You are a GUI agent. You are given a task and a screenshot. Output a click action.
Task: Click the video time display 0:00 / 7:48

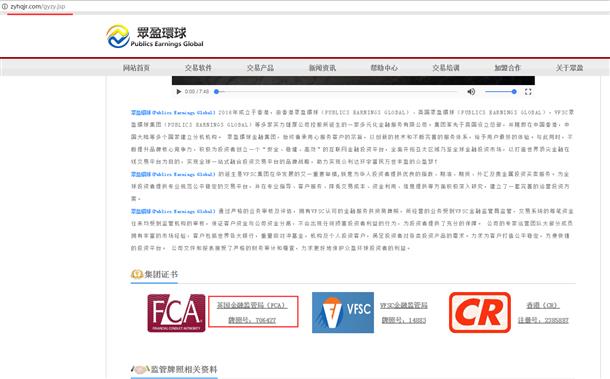(197, 92)
